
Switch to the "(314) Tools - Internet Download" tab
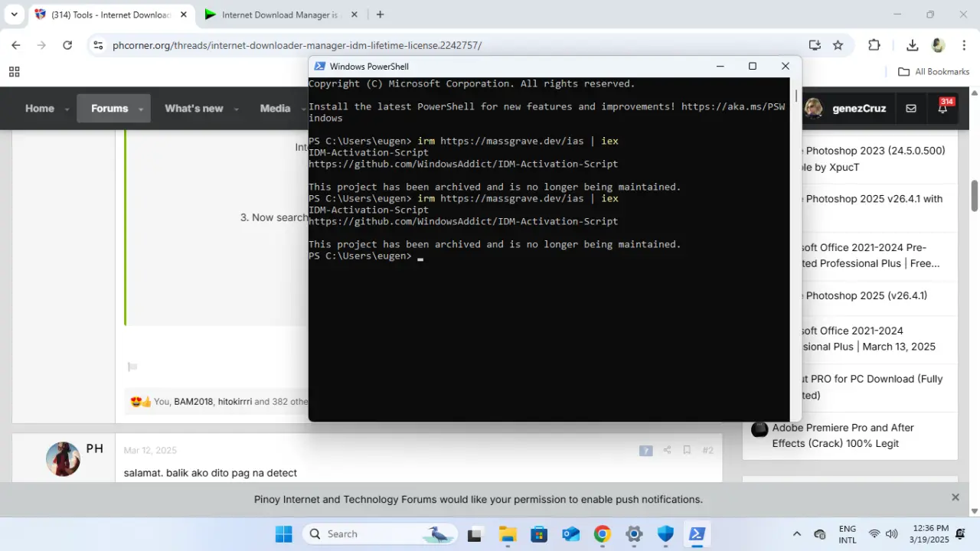coord(111,15)
